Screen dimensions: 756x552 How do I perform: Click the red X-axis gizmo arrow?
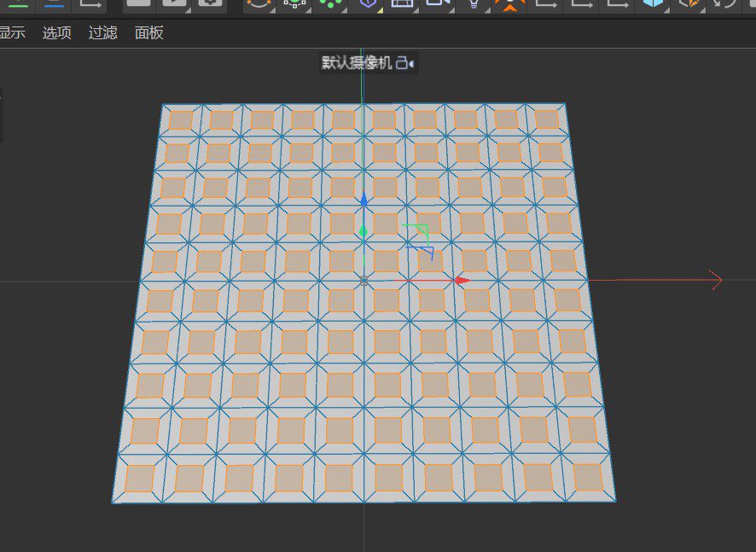pyautogui.click(x=462, y=280)
